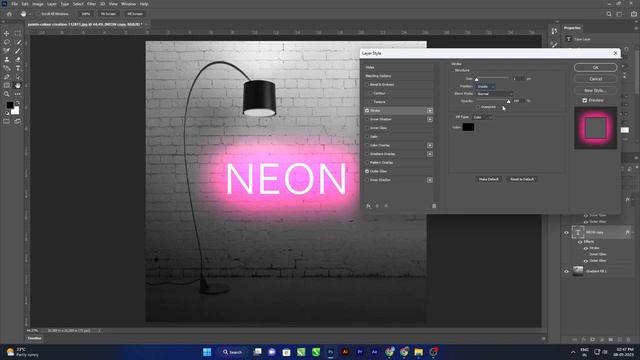The image size is (640, 360).
Task: Open the File menu
Action: (14, 4)
